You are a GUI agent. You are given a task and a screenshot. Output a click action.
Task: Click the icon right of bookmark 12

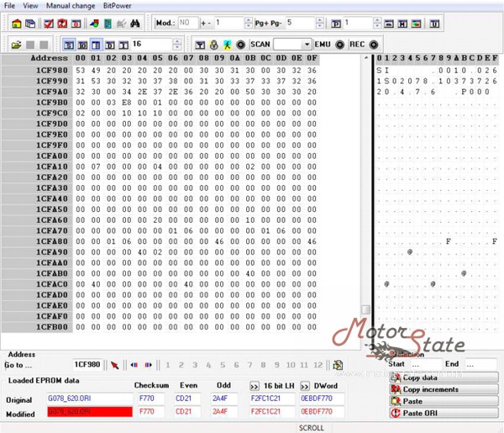pos(338,365)
